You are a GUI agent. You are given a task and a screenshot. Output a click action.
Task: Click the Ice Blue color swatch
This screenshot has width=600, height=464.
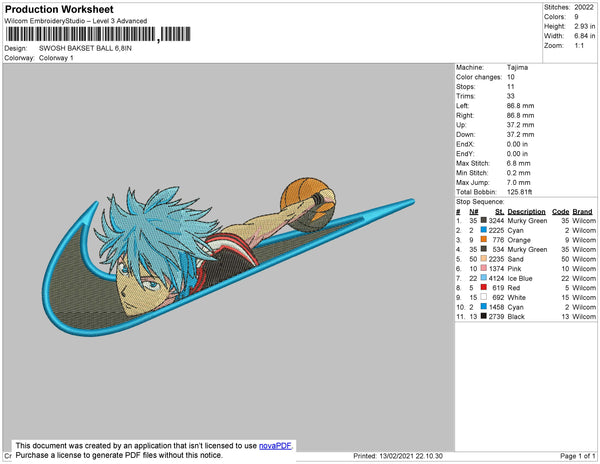pos(484,278)
